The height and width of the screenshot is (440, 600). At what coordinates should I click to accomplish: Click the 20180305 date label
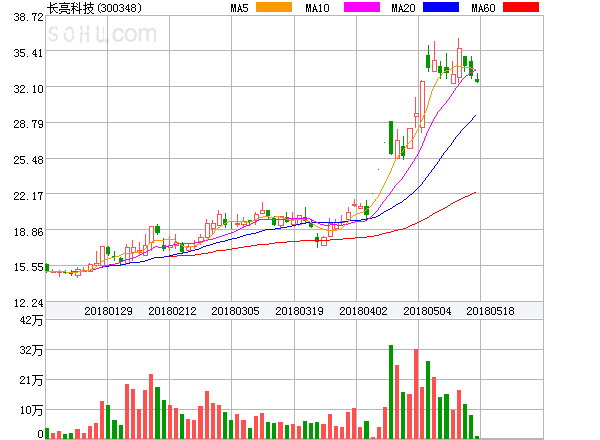(x=235, y=311)
